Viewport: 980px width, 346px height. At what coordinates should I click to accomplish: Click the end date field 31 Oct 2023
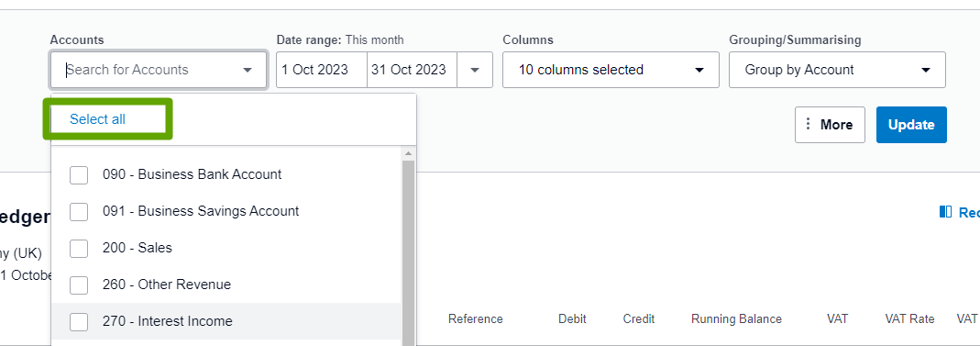point(412,70)
